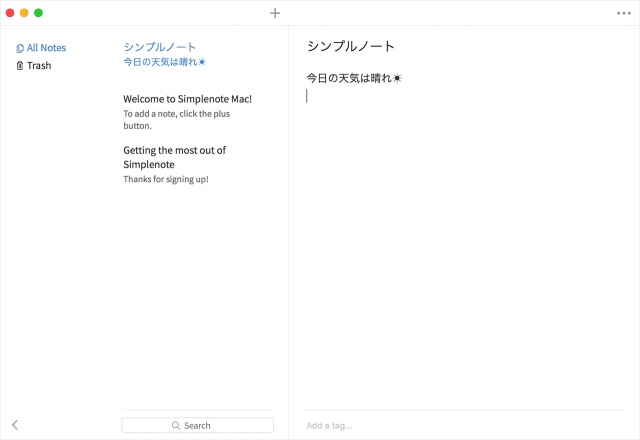Click the editor line 今日の天気は晴れ
640x440 pixels.
[x=354, y=78]
